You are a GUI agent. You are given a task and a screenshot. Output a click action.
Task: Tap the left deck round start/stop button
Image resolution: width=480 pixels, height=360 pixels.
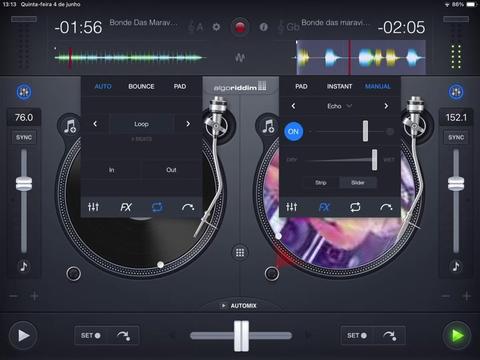(x=73, y=274)
